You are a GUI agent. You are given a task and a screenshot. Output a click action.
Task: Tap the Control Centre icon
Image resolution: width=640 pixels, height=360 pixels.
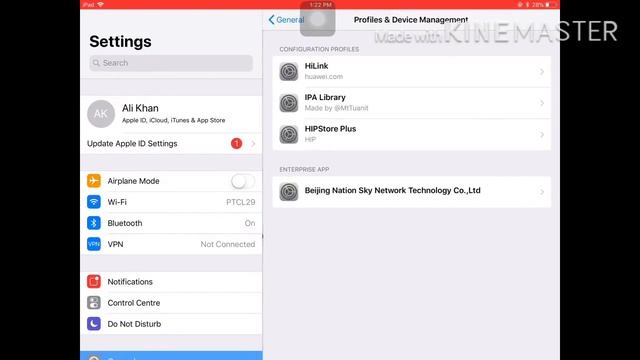pyautogui.click(x=94, y=303)
